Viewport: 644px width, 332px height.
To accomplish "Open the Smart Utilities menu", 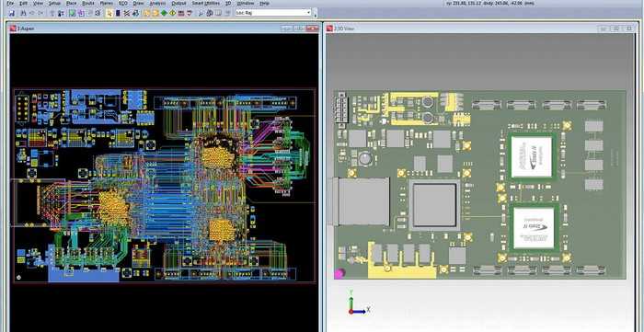I will [x=206, y=4].
